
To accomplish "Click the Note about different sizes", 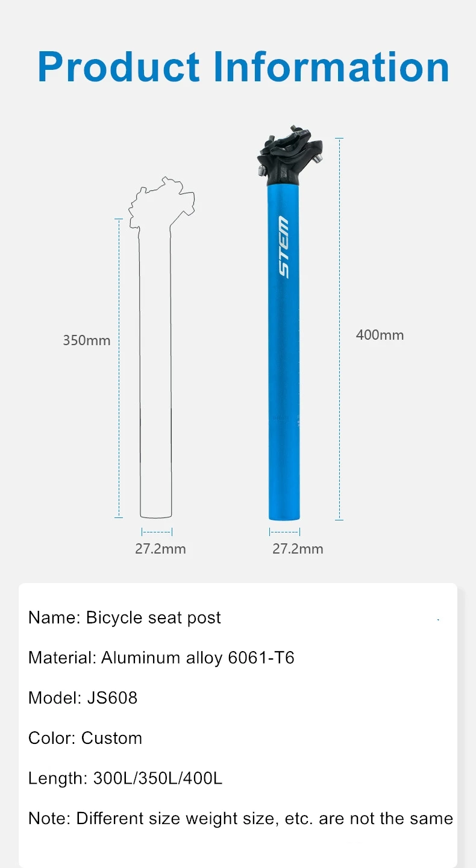I will [240, 819].
